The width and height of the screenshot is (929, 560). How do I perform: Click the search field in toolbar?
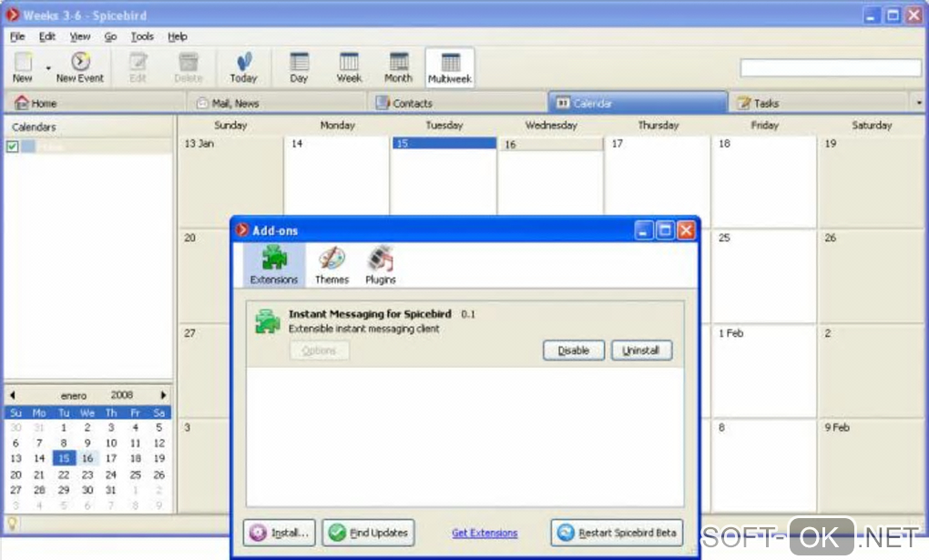pyautogui.click(x=831, y=67)
